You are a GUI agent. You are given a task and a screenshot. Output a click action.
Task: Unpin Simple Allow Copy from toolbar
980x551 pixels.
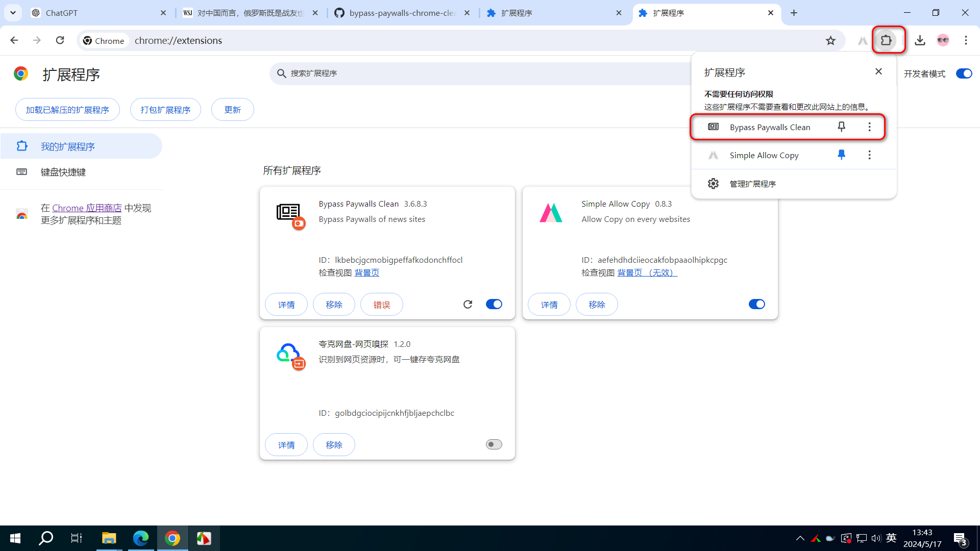coord(842,155)
